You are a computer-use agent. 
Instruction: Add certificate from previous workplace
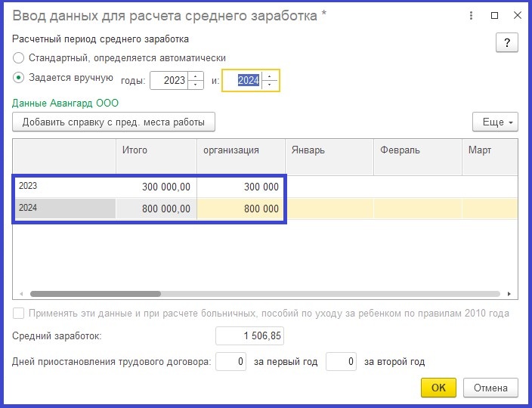(x=113, y=122)
